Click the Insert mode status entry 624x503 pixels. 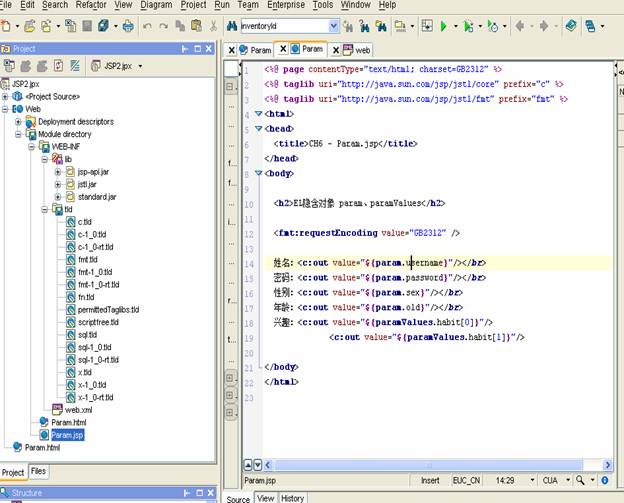pyautogui.click(x=430, y=480)
